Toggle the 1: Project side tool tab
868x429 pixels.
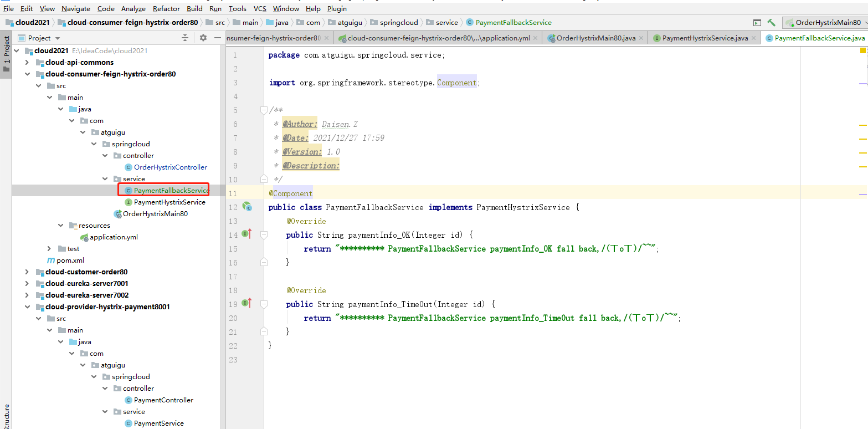coord(6,54)
